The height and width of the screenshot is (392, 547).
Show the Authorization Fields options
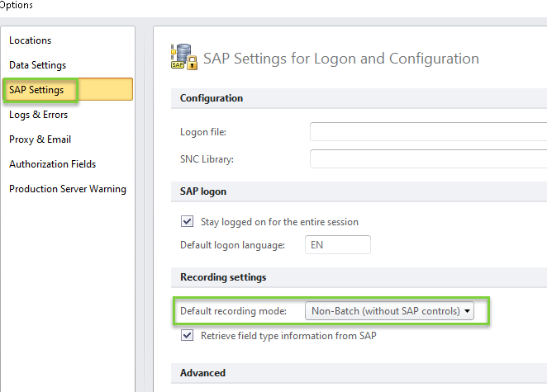(x=53, y=164)
